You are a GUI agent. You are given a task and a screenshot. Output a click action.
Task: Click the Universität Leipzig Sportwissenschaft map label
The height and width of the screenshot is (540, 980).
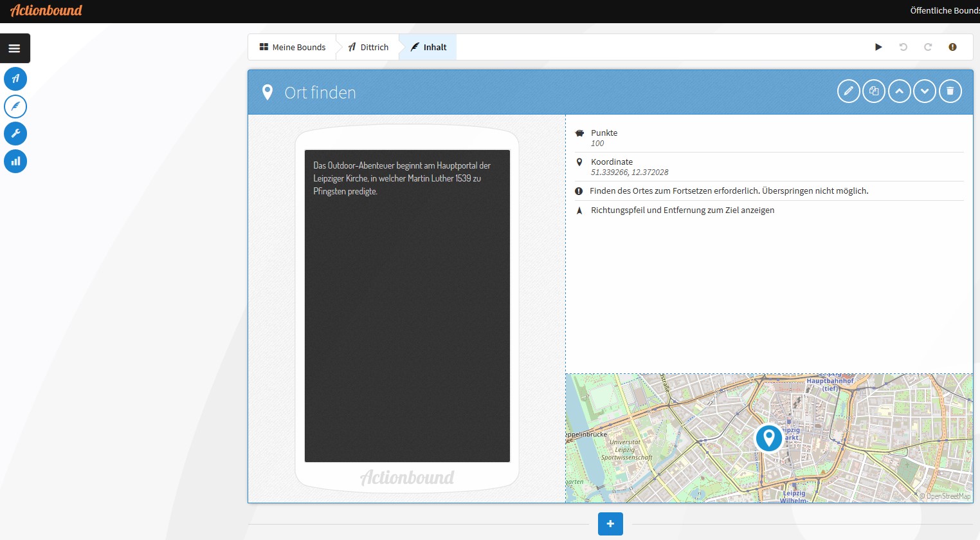click(626, 450)
